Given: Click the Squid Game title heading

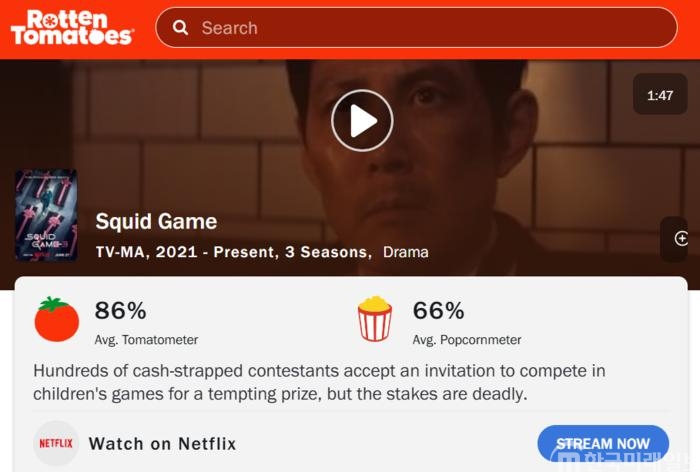Looking at the screenshot, I should (156, 221).
